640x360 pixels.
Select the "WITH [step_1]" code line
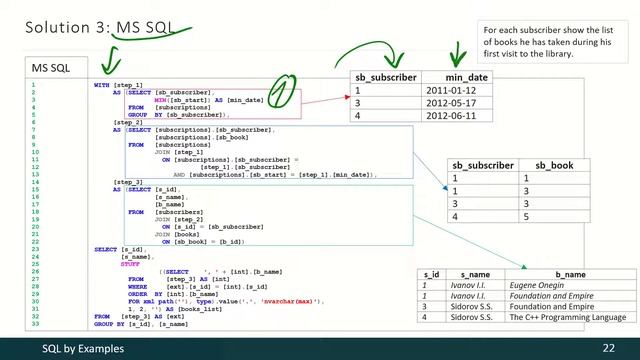(118, 85)
